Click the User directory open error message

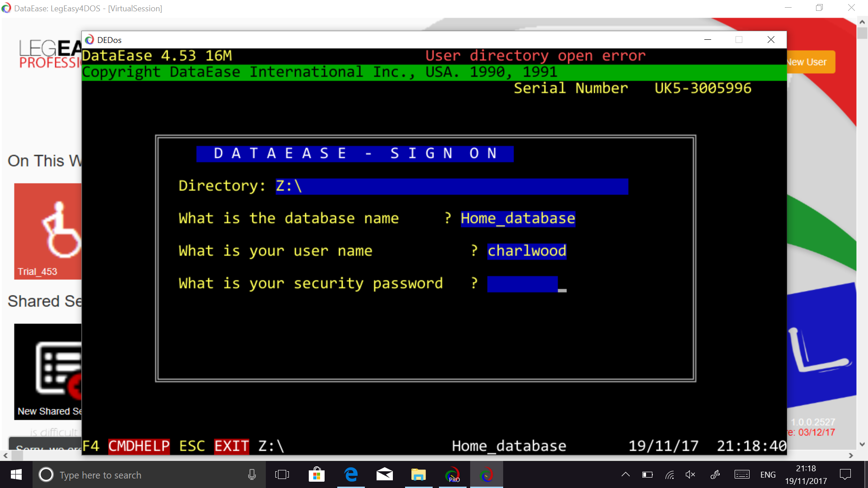pos(535,56)
